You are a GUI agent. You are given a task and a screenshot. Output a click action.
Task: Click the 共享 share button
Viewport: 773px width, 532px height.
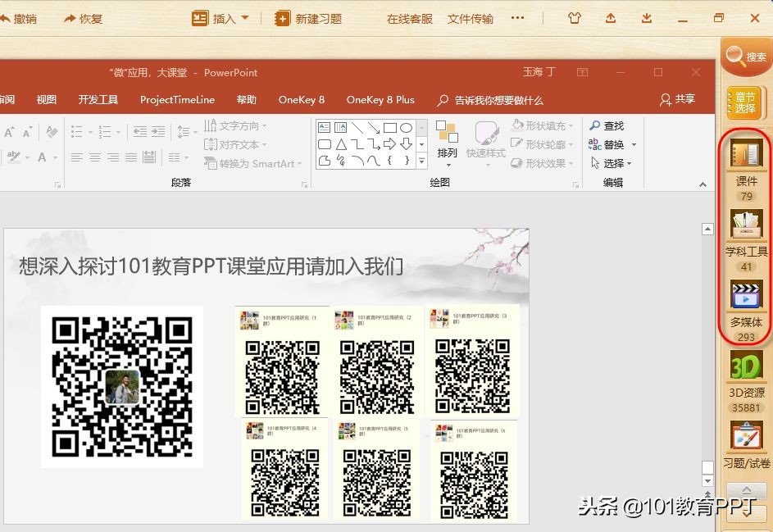678,99
